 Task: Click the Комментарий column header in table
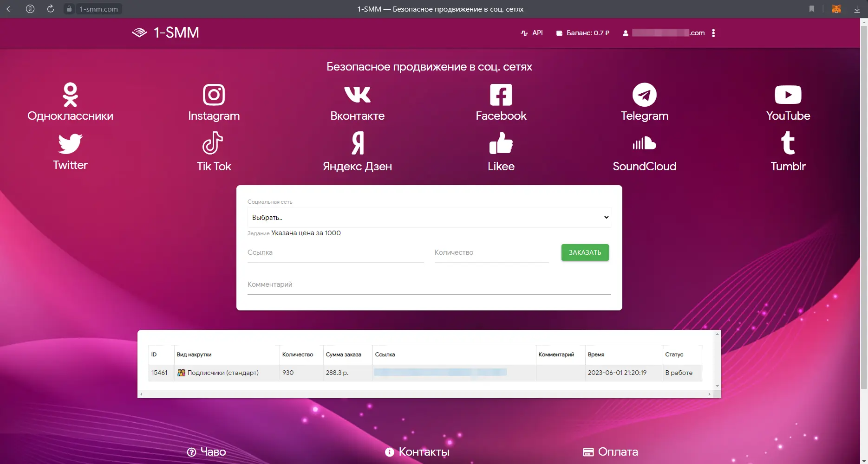pos(561,354)
